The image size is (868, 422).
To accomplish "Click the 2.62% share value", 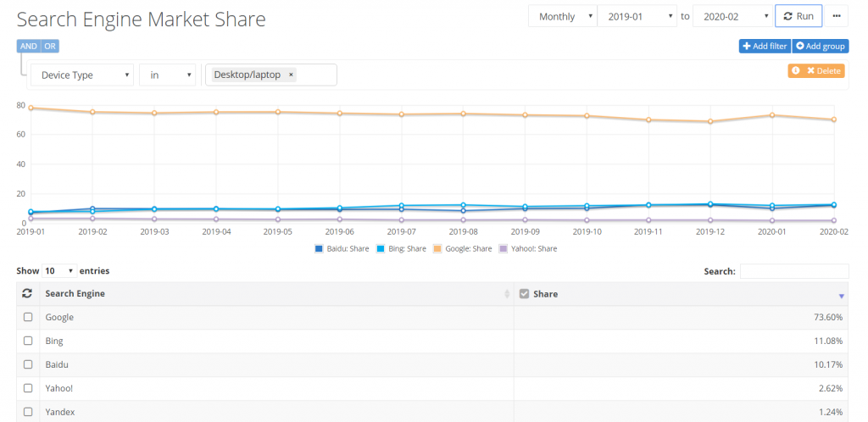I will point(831,389).
